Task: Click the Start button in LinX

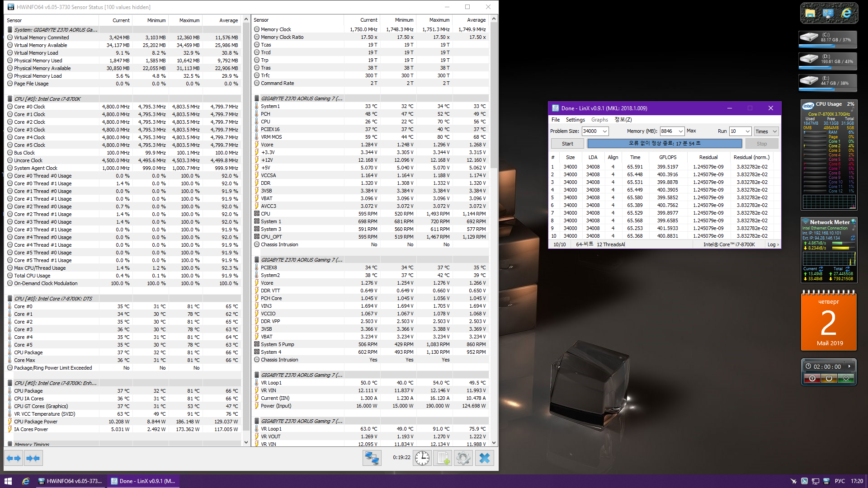Action: [567, 144]
